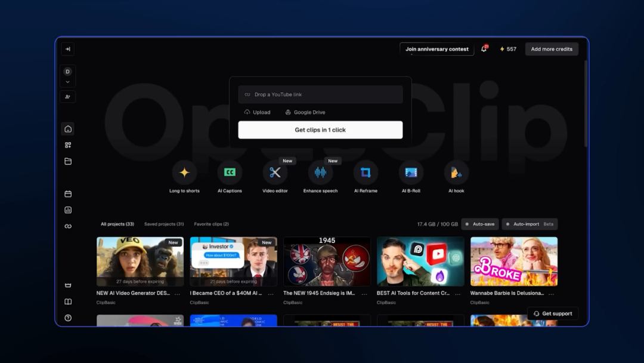Expand the workspace D account dropdown
The height and width of the screenshot is (363, 644).
[x=67, y=76]
